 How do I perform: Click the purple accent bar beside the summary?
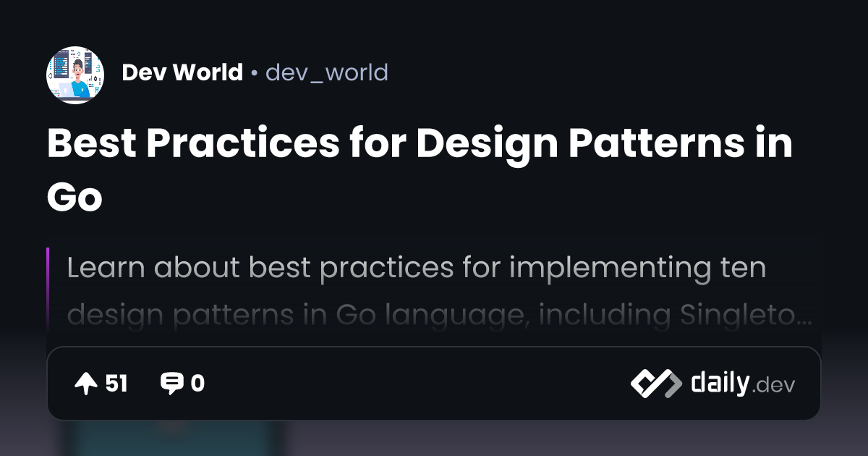pyautogui.click(x=48, y=290)
